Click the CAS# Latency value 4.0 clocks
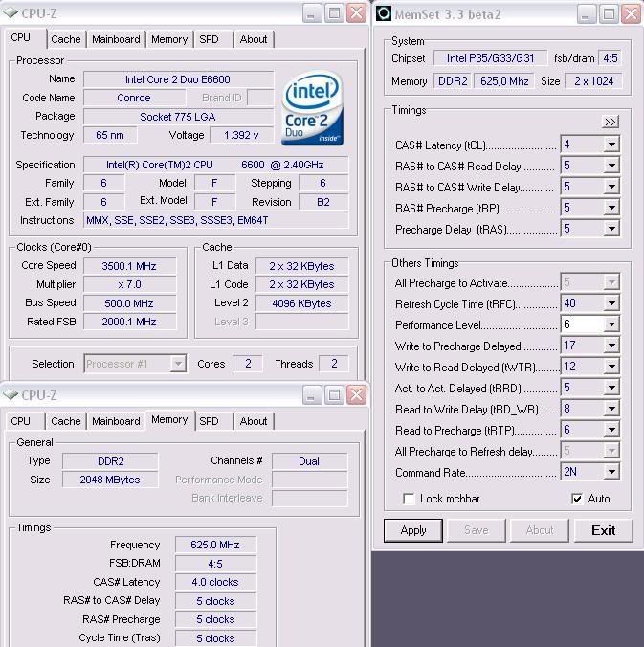Image resolution: width=644 pixels, height=647 pixels. click(215, 582)
